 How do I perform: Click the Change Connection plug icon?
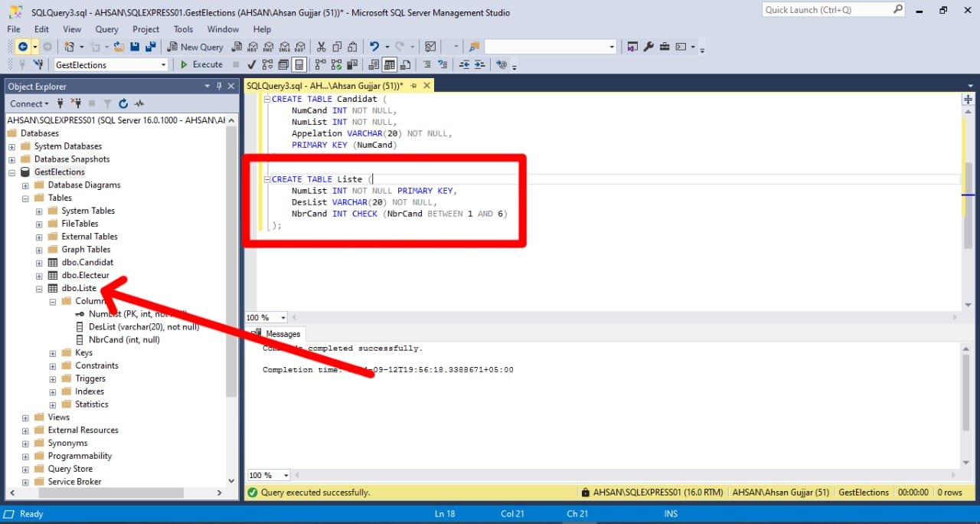pyautogui.click(x=38, y=64)
